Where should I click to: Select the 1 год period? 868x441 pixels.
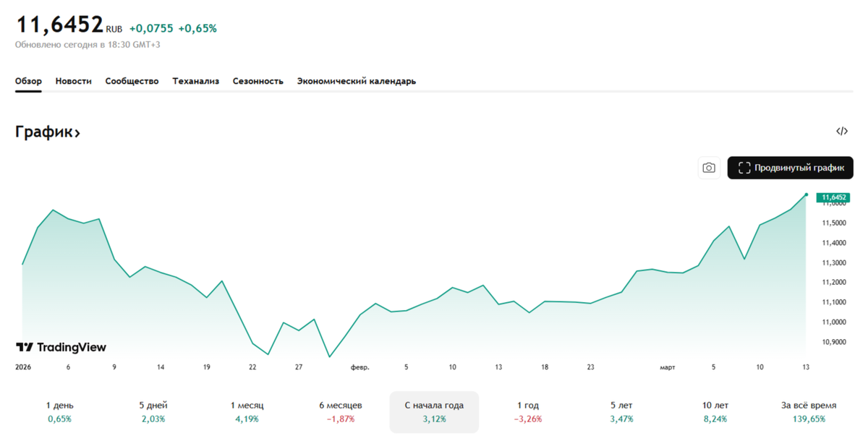(x=528, y=412)
